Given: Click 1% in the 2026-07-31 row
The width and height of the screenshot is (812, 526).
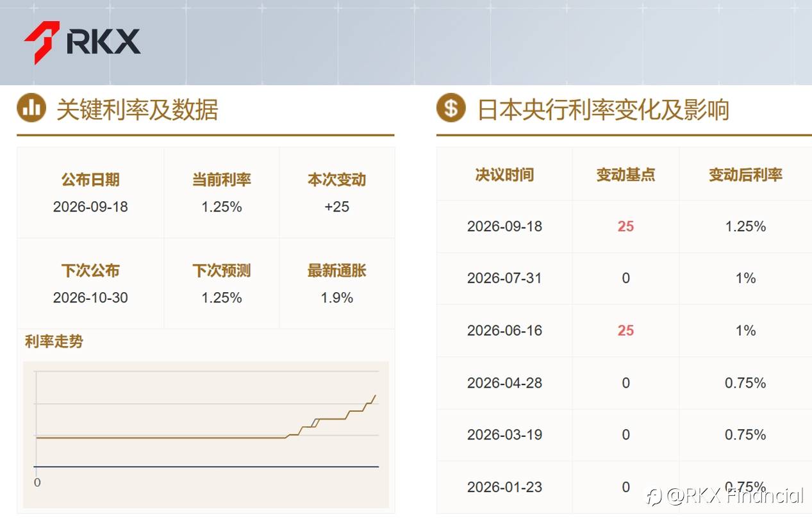Looking at the screenshot, I should [x=745, y=279].
